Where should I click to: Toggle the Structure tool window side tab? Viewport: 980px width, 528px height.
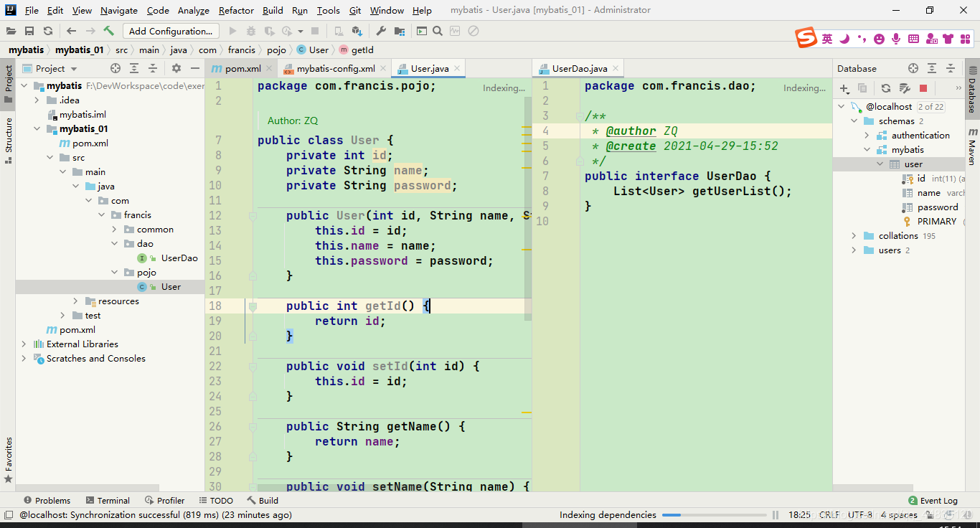coord(8,140)
